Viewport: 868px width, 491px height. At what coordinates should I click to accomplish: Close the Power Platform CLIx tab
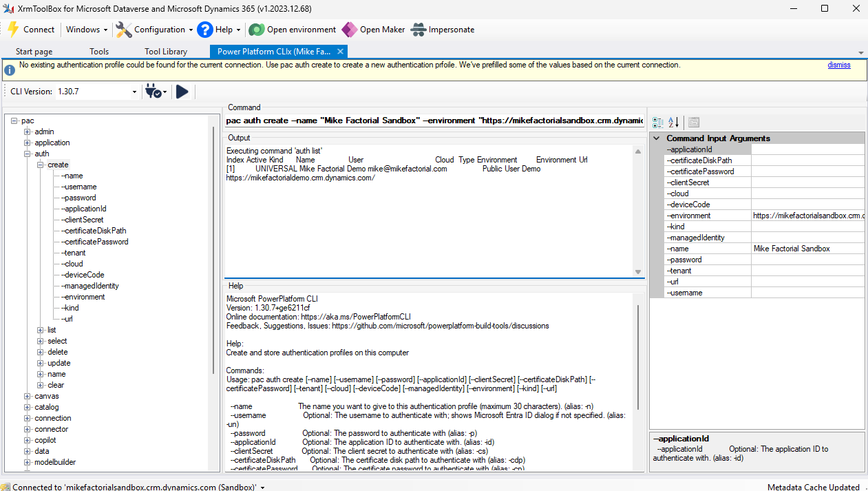340,52
